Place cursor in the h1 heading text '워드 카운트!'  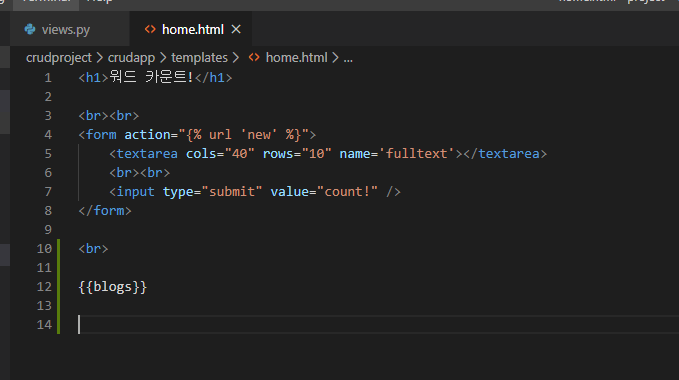(x=151, y=77)
